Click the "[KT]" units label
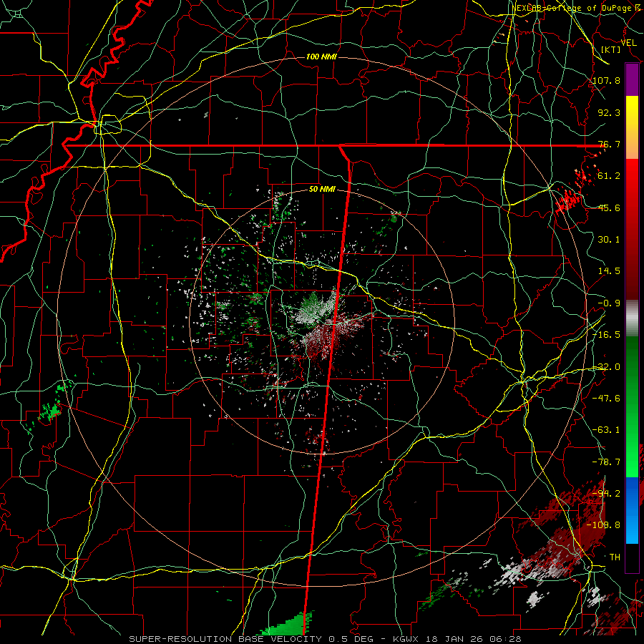The height and width of the screenshot is (644, 644). [611, 49]
